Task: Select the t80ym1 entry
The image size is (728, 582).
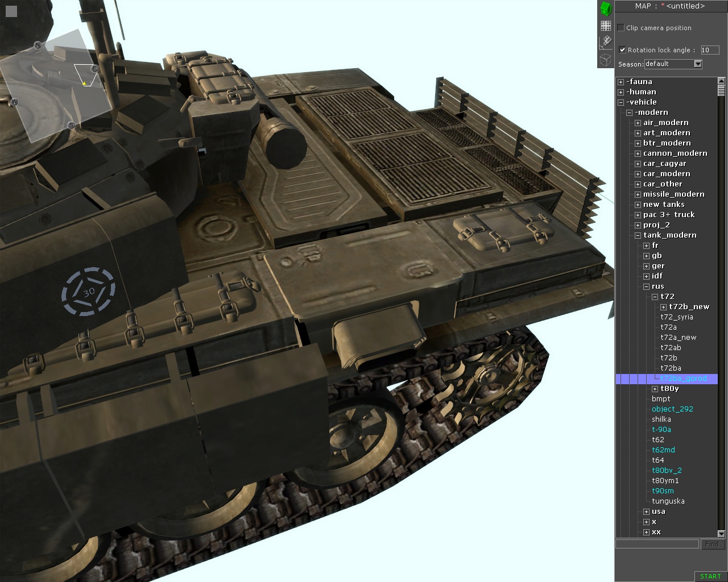Action: 665,481
